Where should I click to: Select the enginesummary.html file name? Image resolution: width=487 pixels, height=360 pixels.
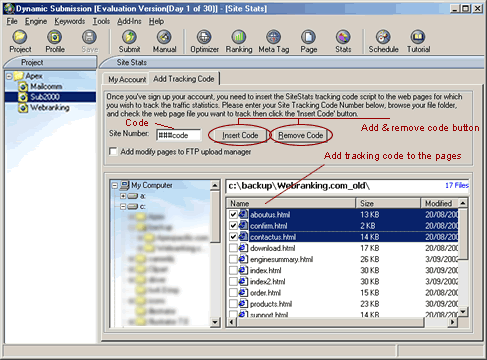tap(281, 259)
